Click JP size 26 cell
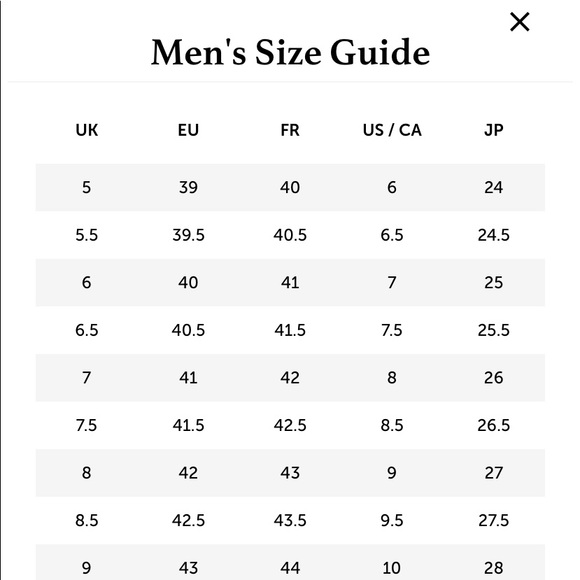 494,378
